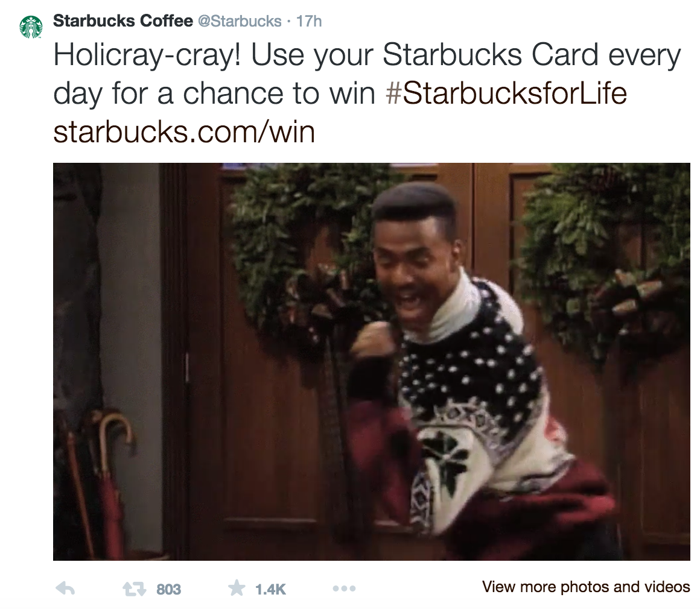Click View more photos and videos

click(586, 587)
